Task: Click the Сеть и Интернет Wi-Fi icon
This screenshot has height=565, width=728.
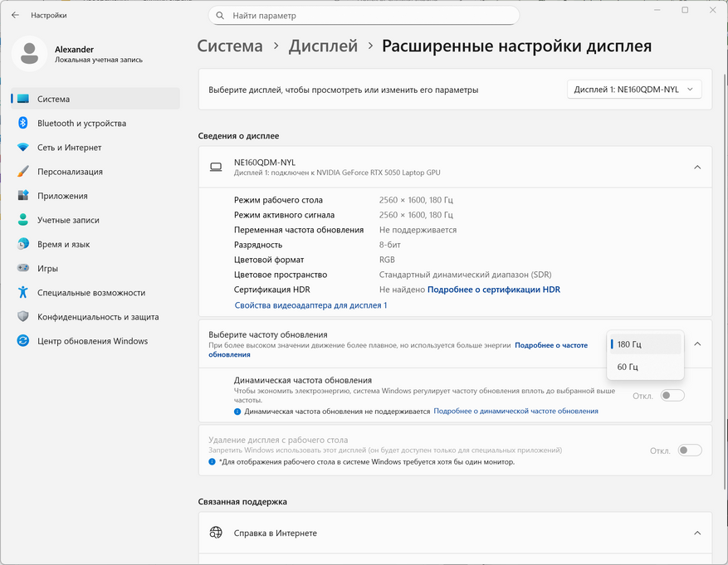Action: tap(23, 148)
